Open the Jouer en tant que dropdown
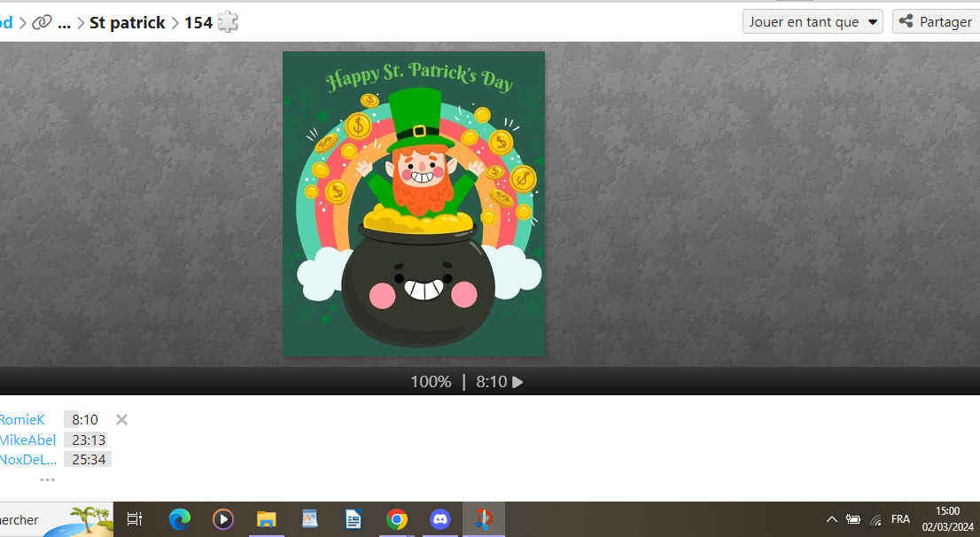 (813, 22)
